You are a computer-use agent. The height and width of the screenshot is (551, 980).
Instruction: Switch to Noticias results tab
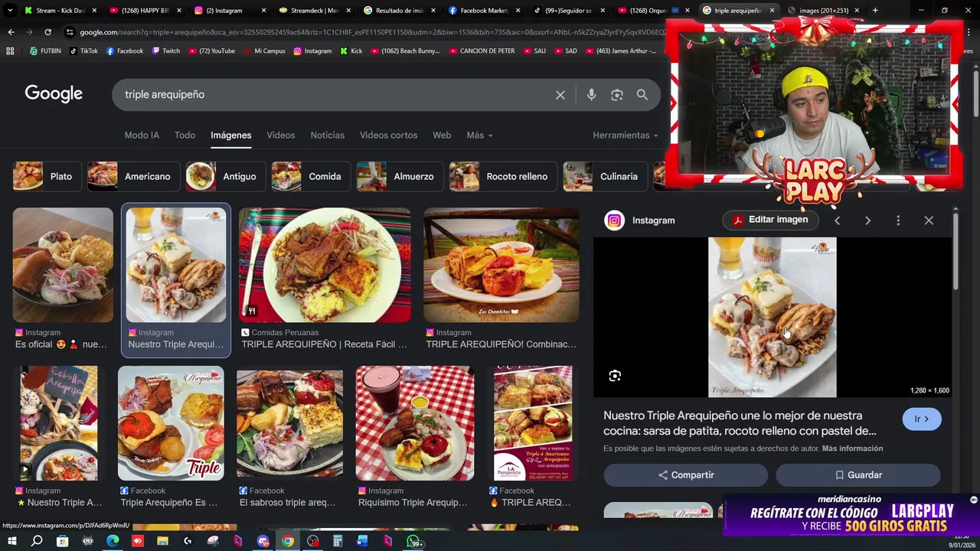(327, 135)
